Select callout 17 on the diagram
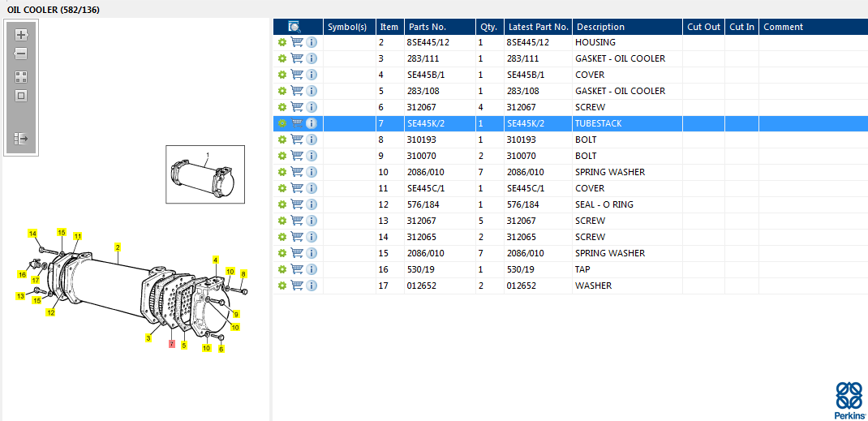 35,280
